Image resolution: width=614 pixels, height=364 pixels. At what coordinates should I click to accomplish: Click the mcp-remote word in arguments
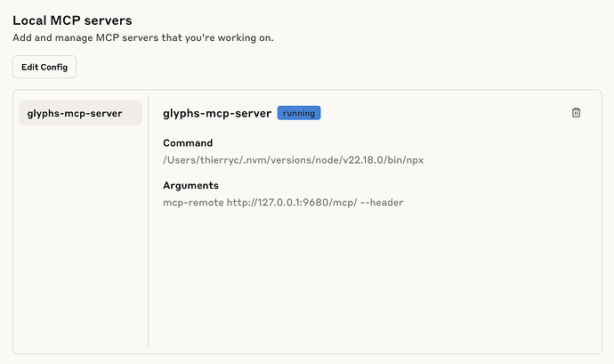point(192,203)
